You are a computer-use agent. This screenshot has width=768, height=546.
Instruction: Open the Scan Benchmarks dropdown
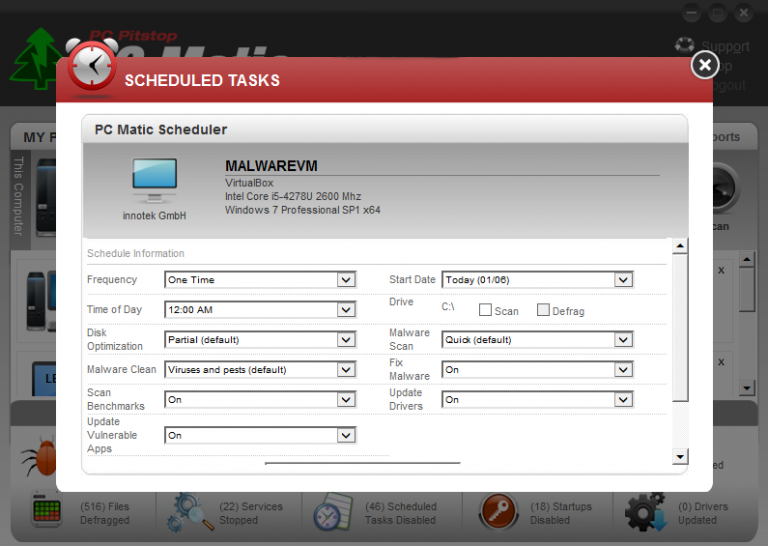coord(260,400)
